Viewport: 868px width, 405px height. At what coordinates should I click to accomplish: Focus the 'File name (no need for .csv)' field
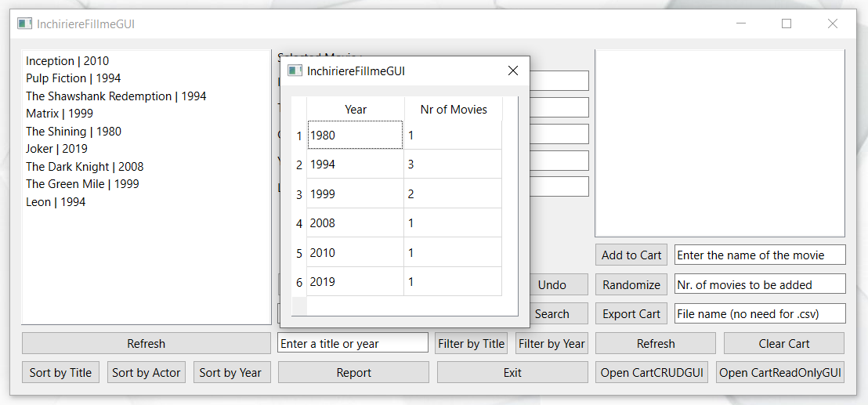coord(760,313)
